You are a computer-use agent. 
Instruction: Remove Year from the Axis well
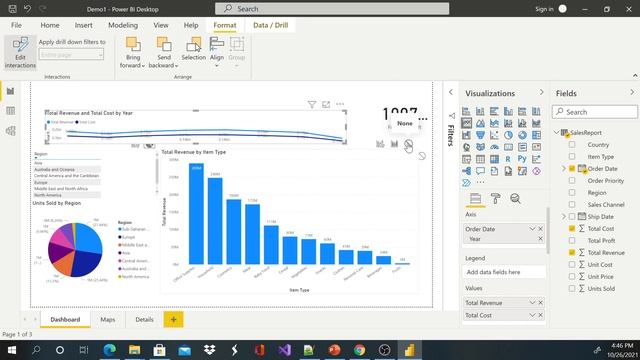pyautogui.click(x=540, y=239)
